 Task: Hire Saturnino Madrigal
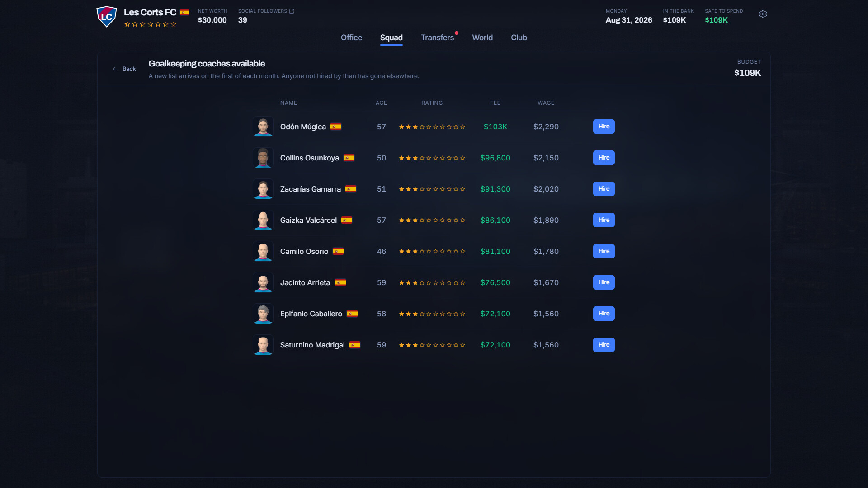(x=604, y=345)
